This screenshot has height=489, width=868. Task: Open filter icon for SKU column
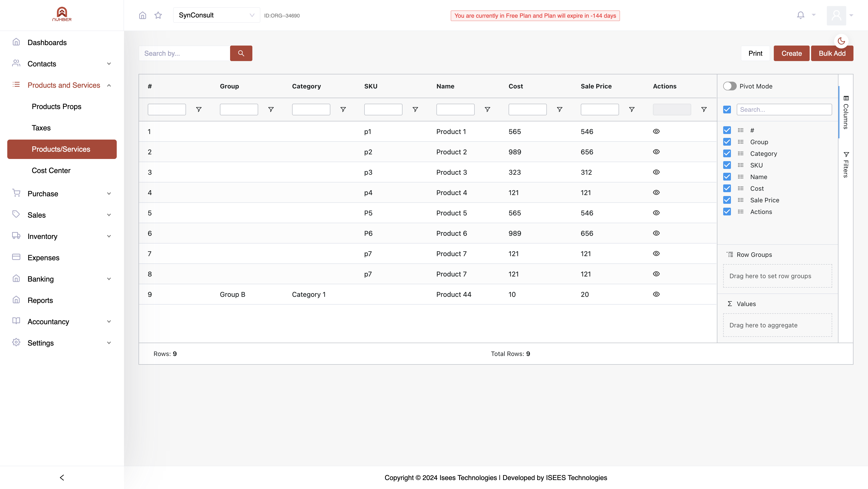[x=415, y=110]
